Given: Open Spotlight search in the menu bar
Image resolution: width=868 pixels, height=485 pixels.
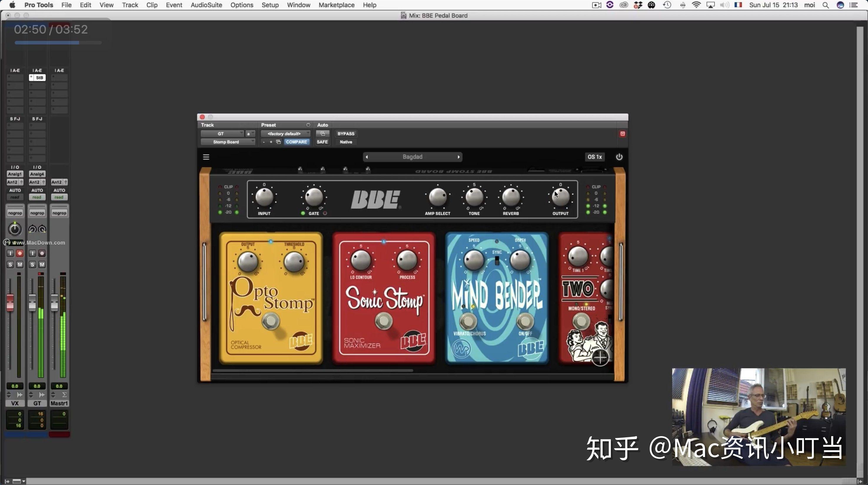Looking at the screenshot, I should point(826,5).
